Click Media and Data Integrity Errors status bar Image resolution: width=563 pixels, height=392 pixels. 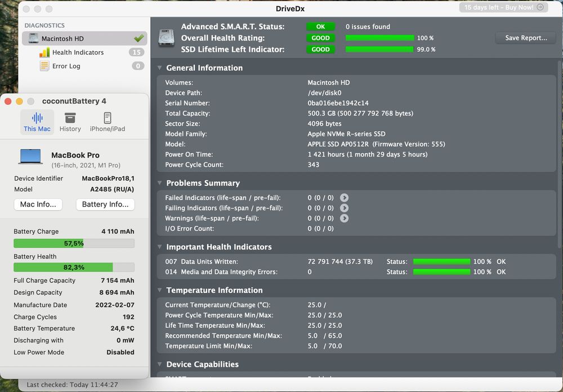441,272
